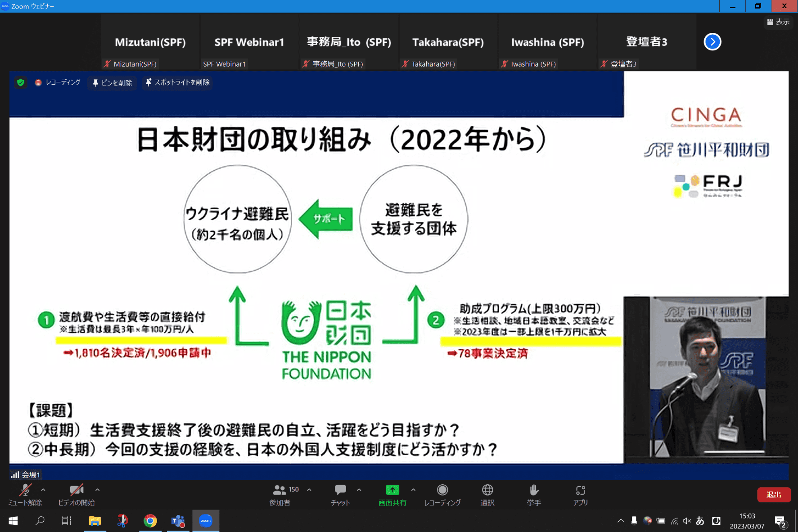Open the チャット chat panel
Viewport: 798px width, 532px height.
click(340, 495)
